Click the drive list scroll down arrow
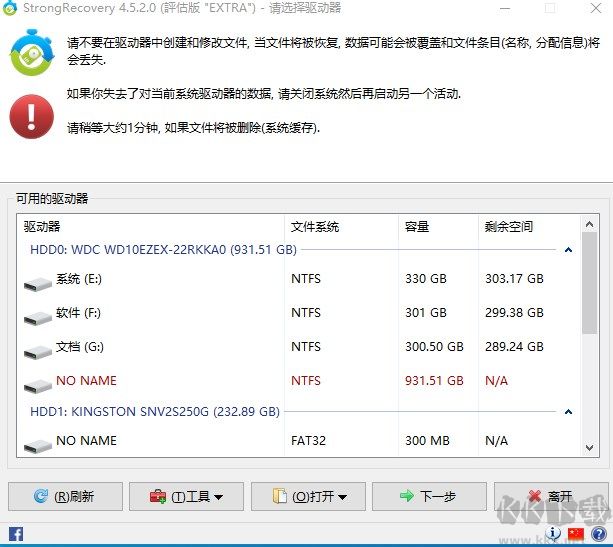Image resolution: width=613 pixels, height=547 pixels. click(590, 448)
